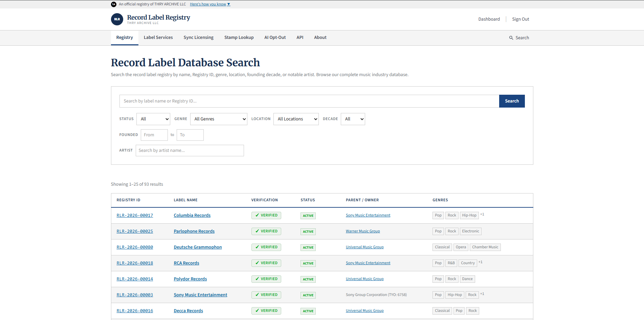
Task: Open the Decade filter dropdown
Action: coord(353,119)
